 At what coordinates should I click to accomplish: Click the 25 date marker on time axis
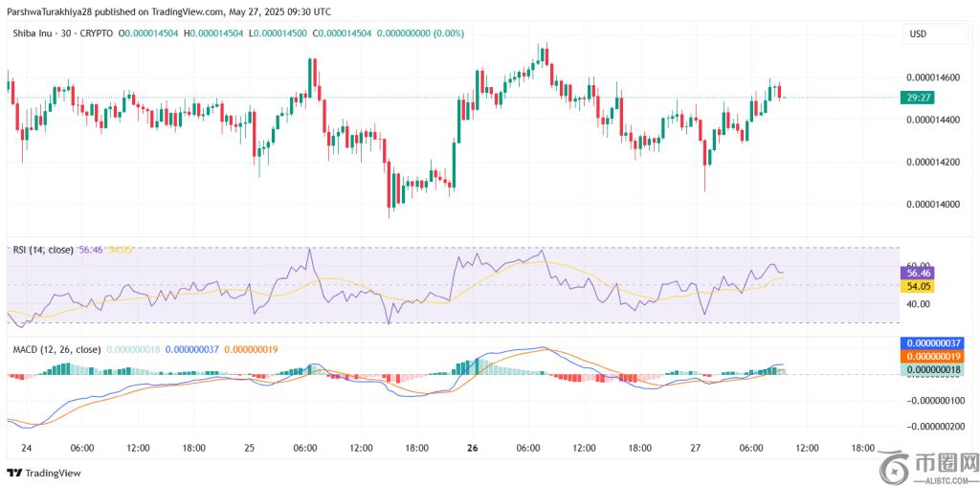click(250, 447)
